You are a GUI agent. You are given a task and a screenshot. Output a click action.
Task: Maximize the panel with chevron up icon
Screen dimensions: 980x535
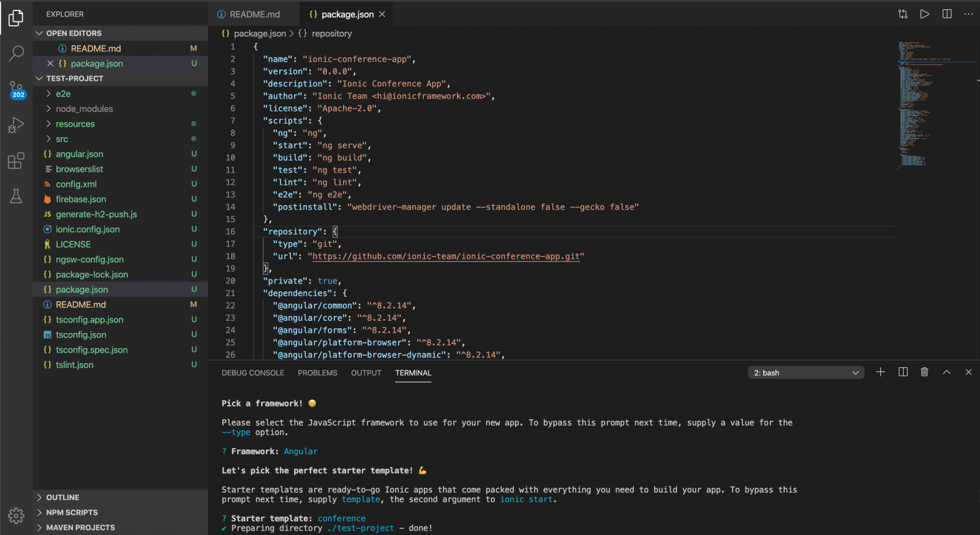947,372
